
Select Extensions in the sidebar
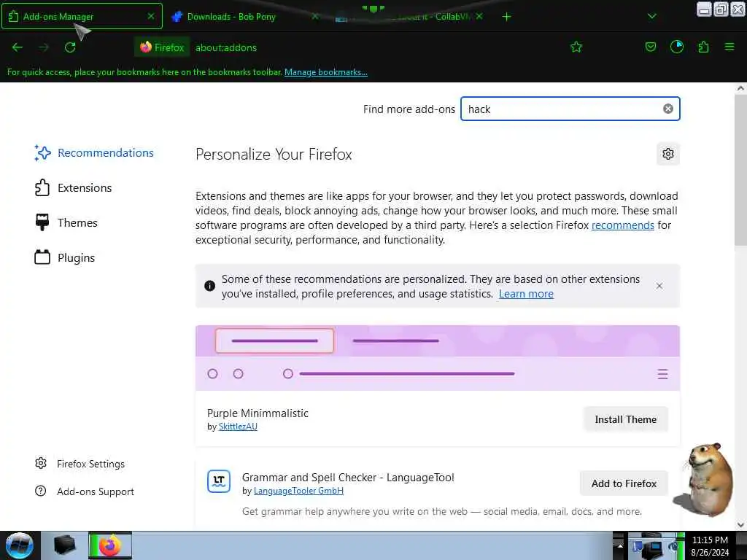[x=73, y=187]
